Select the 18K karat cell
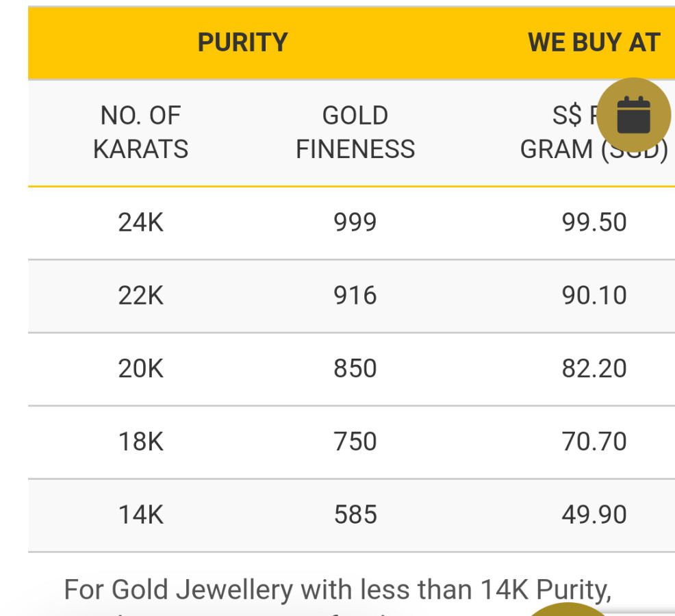 140,441
